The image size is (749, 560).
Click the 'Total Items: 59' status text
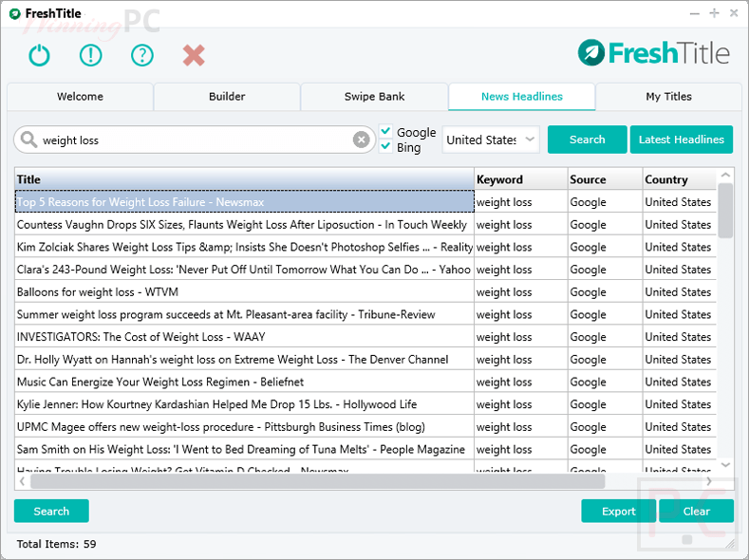click(56, 544)
